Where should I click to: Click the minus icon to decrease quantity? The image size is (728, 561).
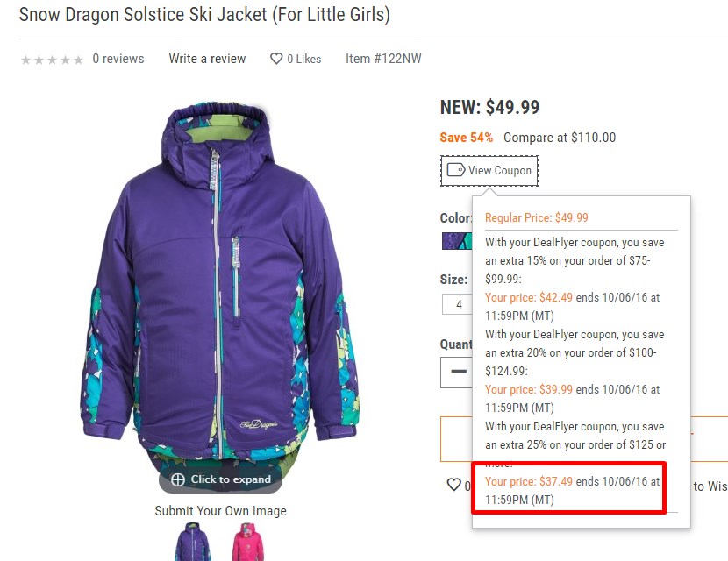point(459,371)
